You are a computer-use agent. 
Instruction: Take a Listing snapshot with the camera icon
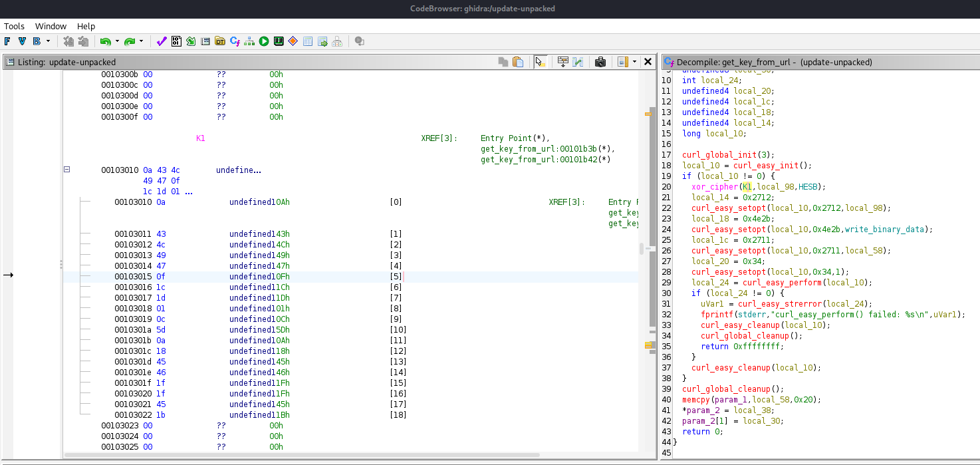600,62
